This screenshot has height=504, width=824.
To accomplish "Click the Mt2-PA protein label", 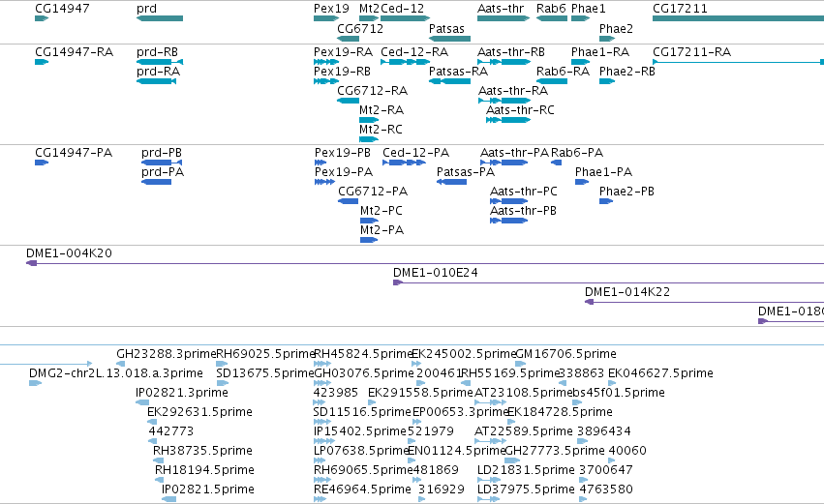I will pyautogui.click(x=382, y=230).
